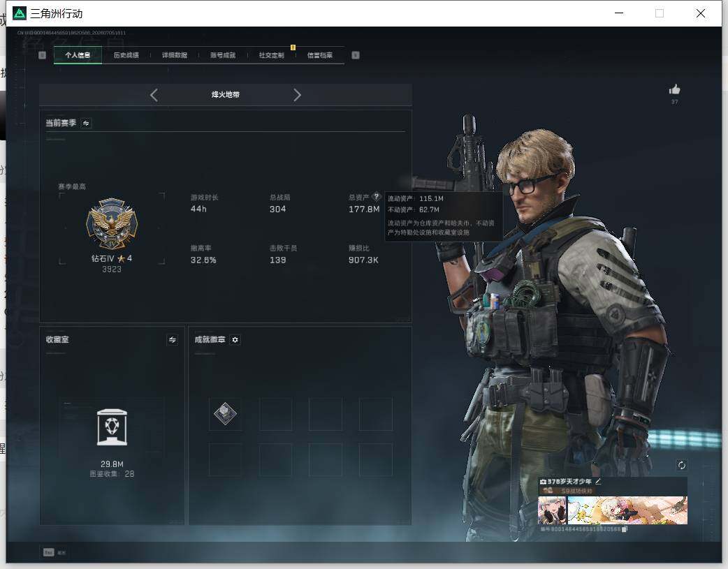728x569 pixels.
Task: Click the Diamond IV rank emblem
Action: 112,224
